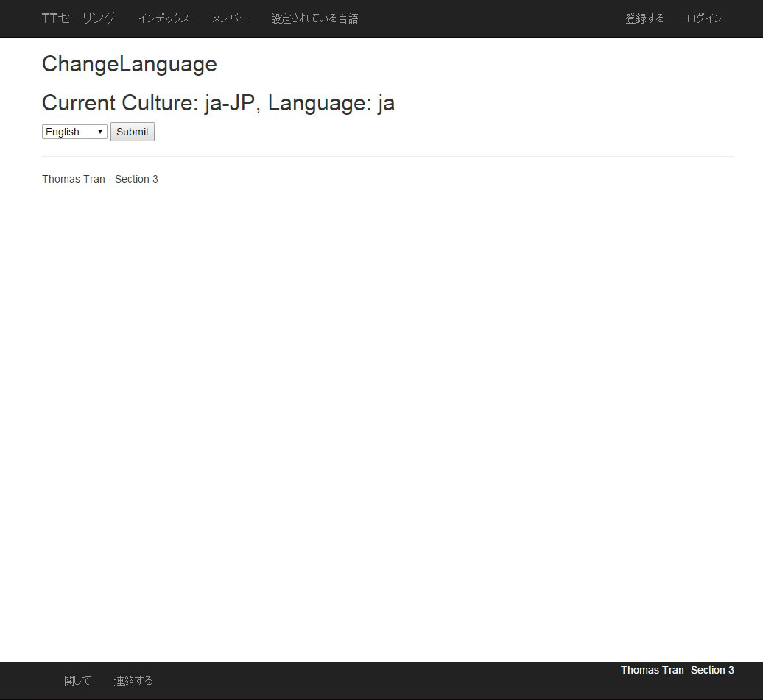Image resolution: width=763 pixels, height=700 pixels.
Task: Click the Current Culture ja-JP heading
Action: pos(218,103)
